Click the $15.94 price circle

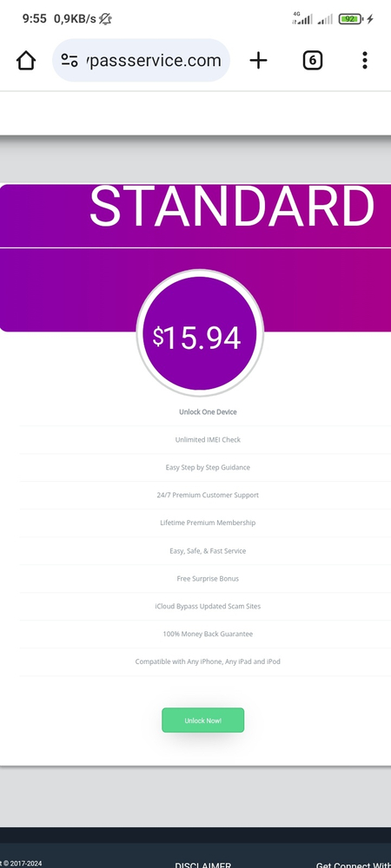coord(199,333)
